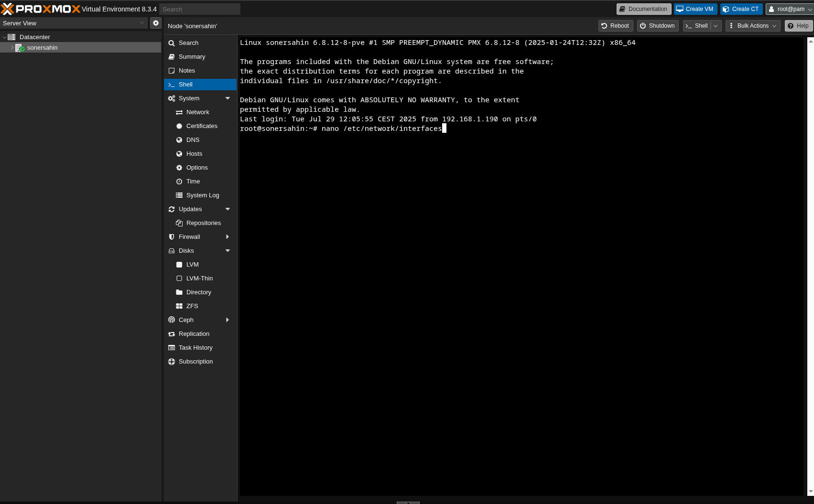The image size is (814, 504).
Task: View the System Log via its list icon
Action: click(x=179, y=195)
